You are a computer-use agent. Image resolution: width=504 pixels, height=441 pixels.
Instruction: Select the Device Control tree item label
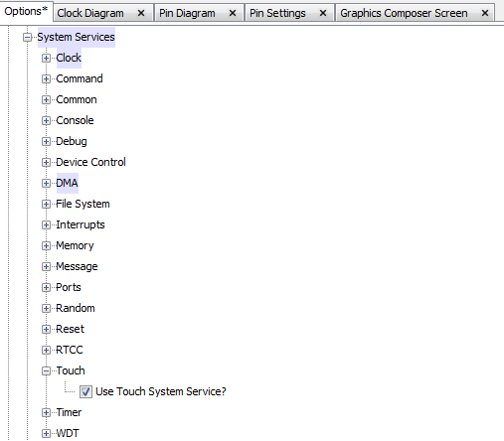tap(90, 162)
